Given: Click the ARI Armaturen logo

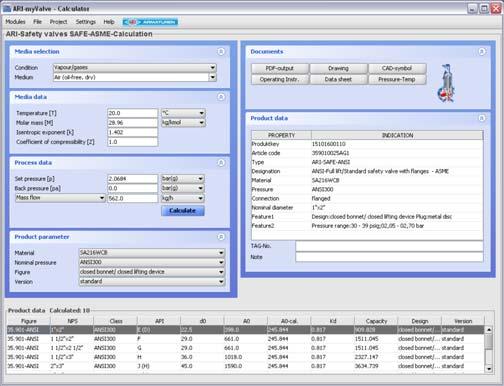Looking at the screenshot, I should pyautogui.click(x=150, y=22).
